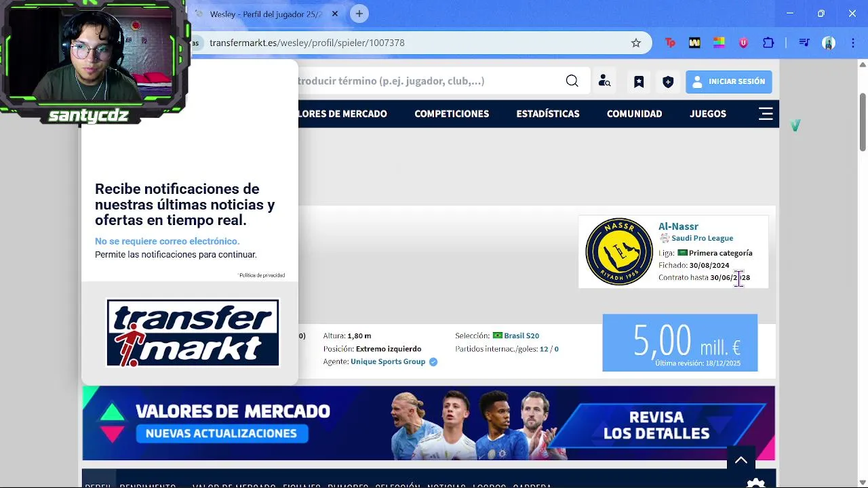
Task: Click REVISA LOS DETALLES on the banner
Action: click(656, 425)
